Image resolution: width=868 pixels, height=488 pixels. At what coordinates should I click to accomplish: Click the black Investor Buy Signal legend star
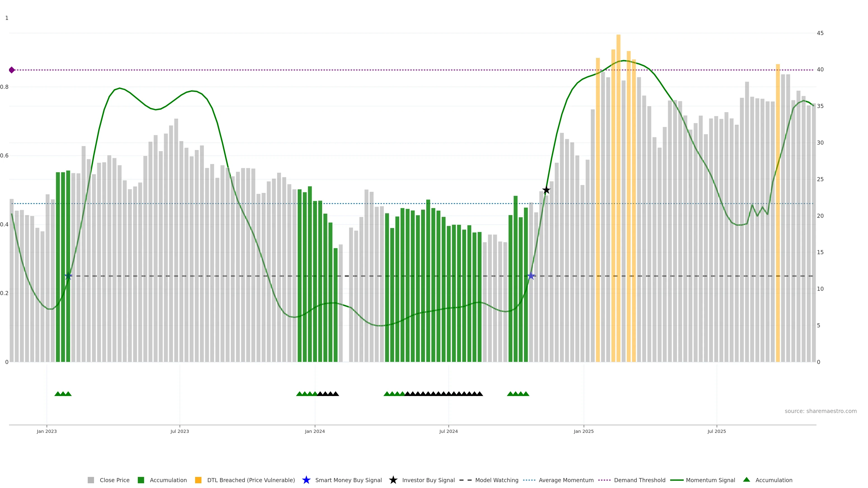(x=393, y=480)
